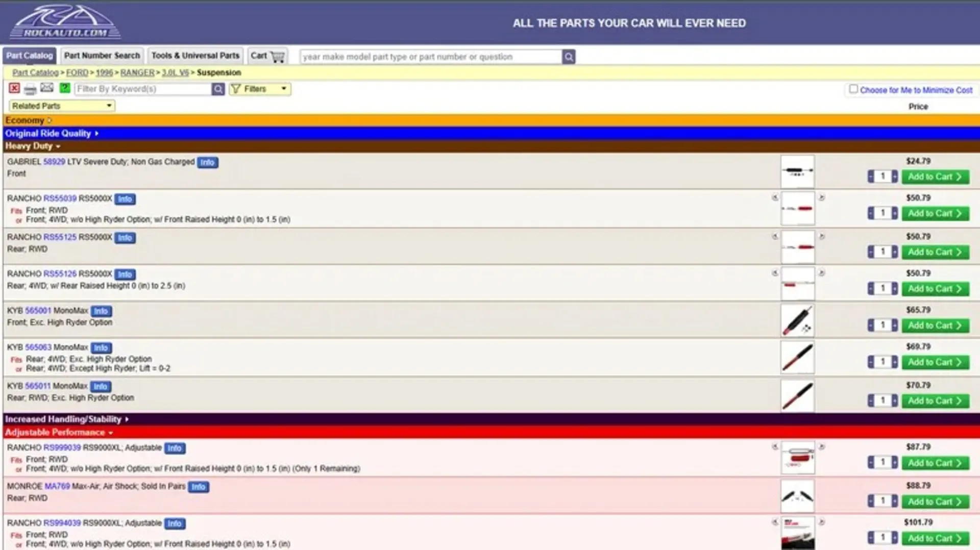Open the Filters dropdown
This screenshot has width=980, height=550.
(260, 89)
